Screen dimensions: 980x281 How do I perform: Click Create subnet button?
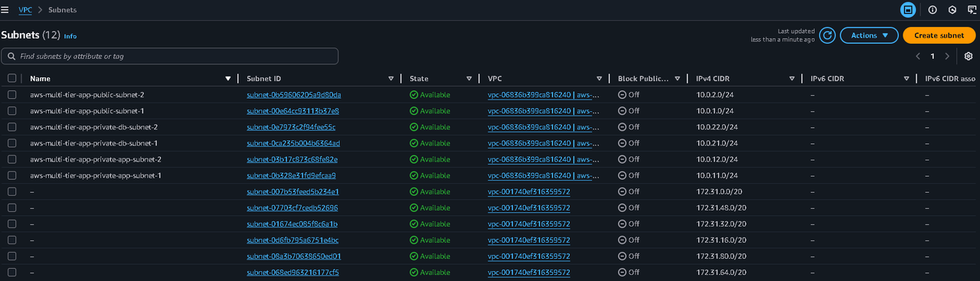(939, 35)
